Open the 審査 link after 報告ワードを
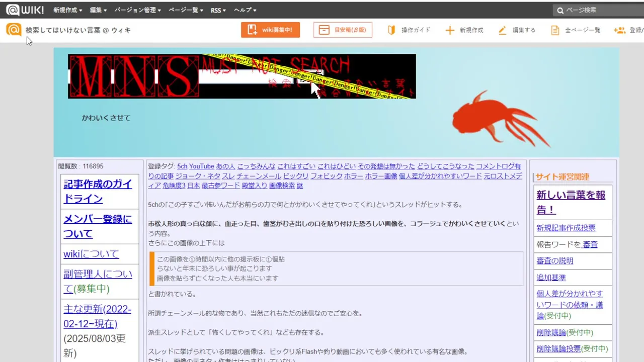Screen dimensions: 644x362 589,244
